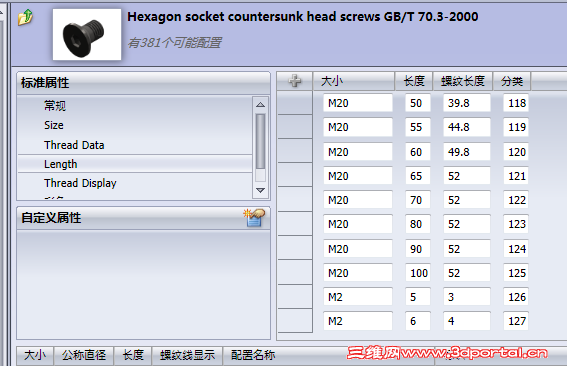Click classification field 122
Screen dimensions: 567x366
[516, 200]
